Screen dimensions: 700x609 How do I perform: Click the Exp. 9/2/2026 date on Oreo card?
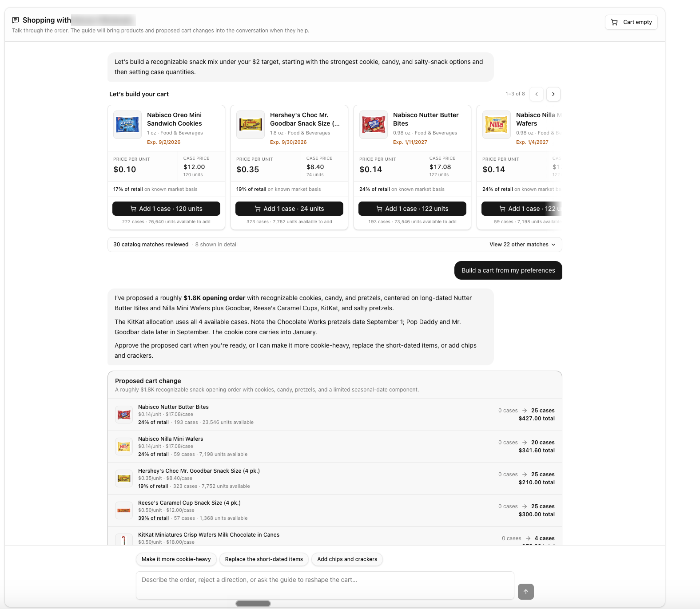pos(164,142)
